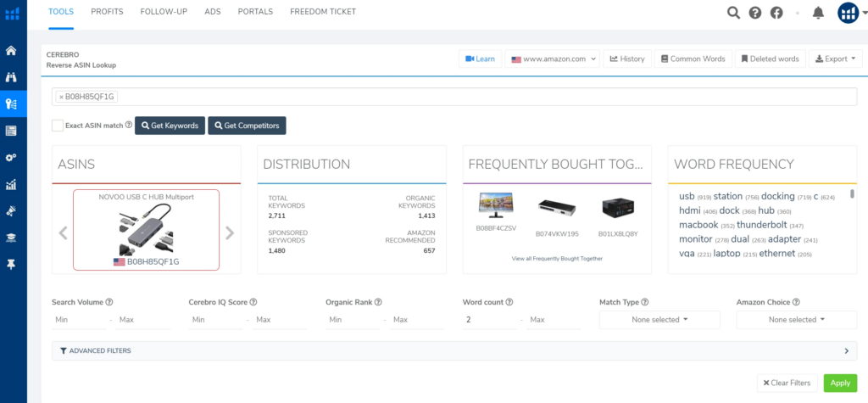The height and width of the screenshot is (403, 868).
Task: Click the Get Competitors button
Action: [247, 126]
